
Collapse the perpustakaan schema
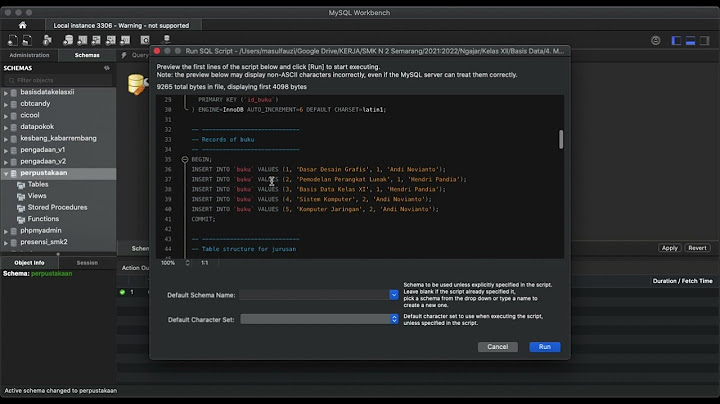point(6,173)
